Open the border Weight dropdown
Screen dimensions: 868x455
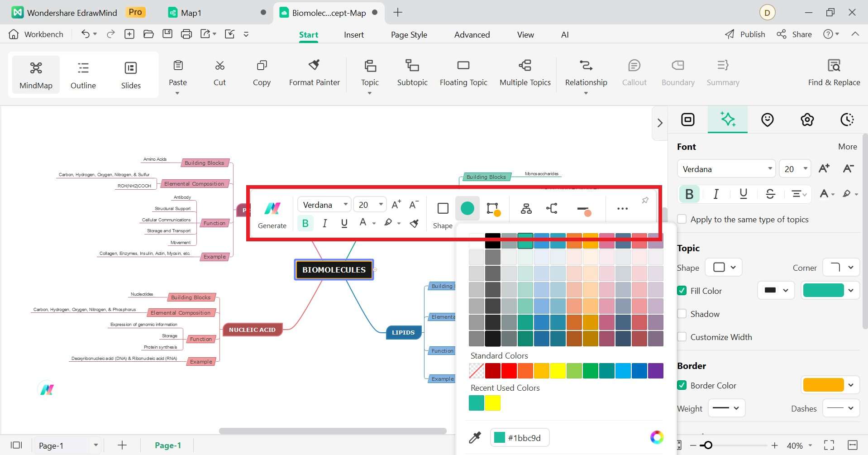point(726,408)
